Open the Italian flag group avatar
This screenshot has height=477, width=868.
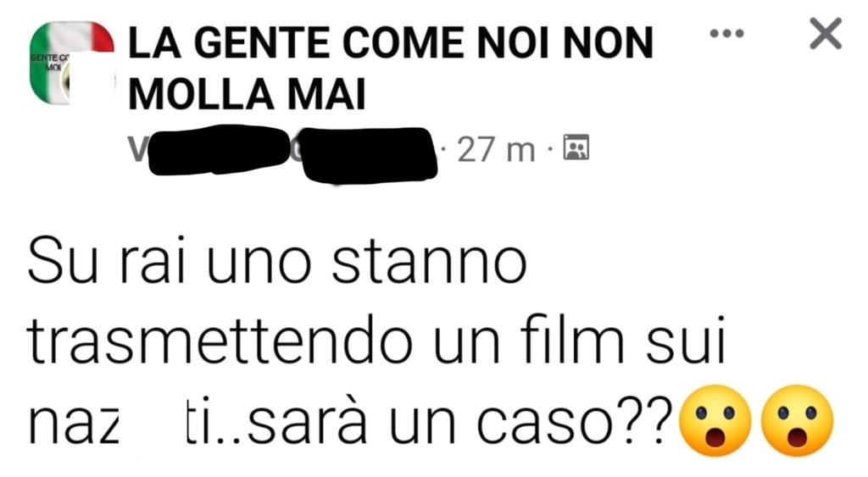[71, 63]
